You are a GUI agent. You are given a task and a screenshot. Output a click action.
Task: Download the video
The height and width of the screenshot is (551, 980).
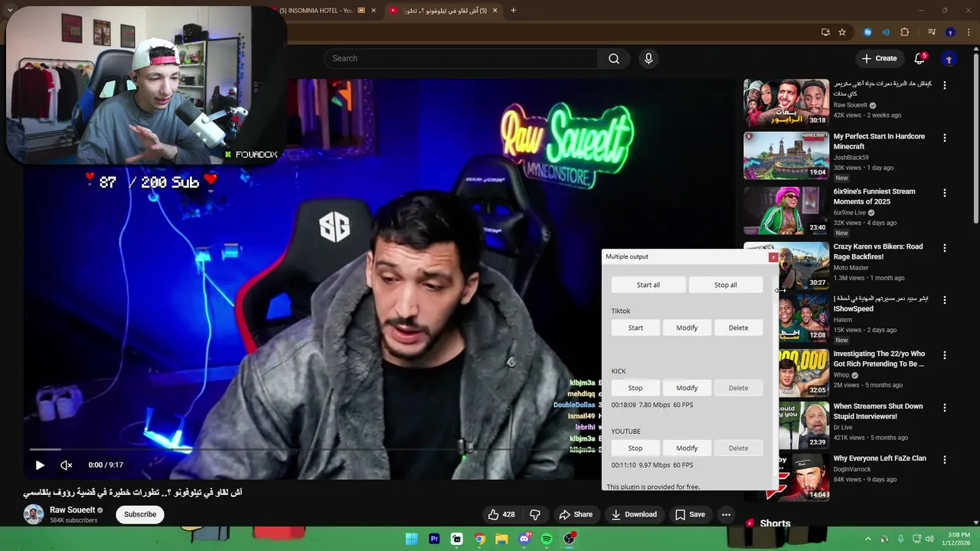tap(634, 514)
